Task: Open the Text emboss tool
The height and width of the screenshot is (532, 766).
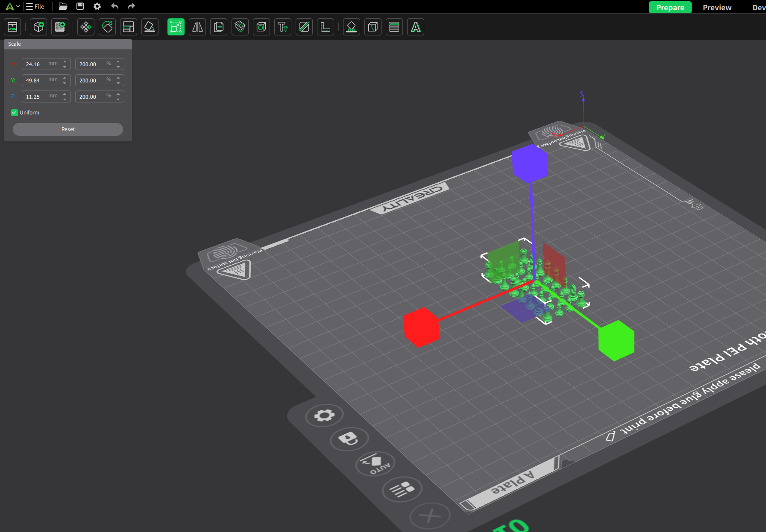Action: tap(283, 27)
